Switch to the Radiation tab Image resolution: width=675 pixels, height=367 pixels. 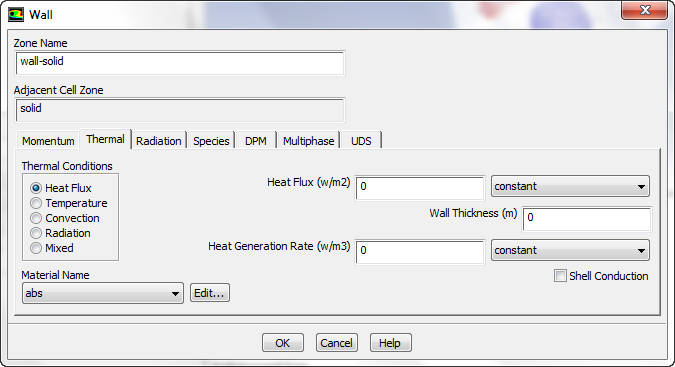coord(158,141)
